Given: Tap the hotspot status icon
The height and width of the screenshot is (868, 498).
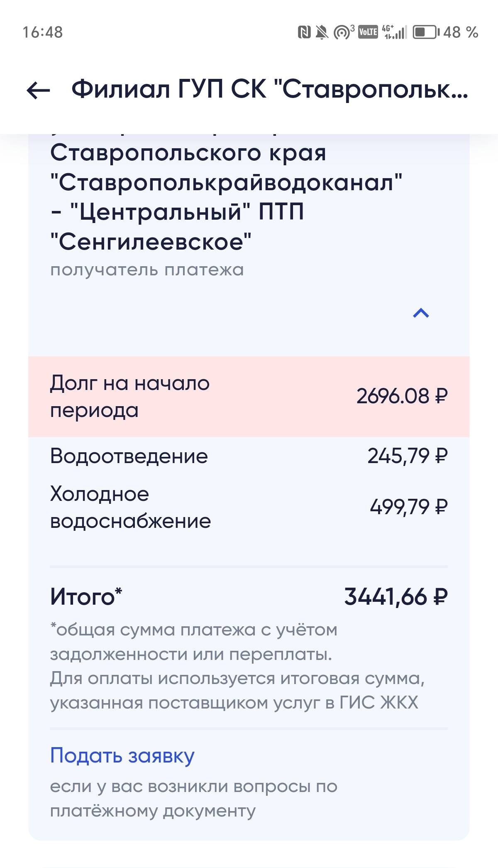Looking at the screenshot, I should tap(343, 32).
